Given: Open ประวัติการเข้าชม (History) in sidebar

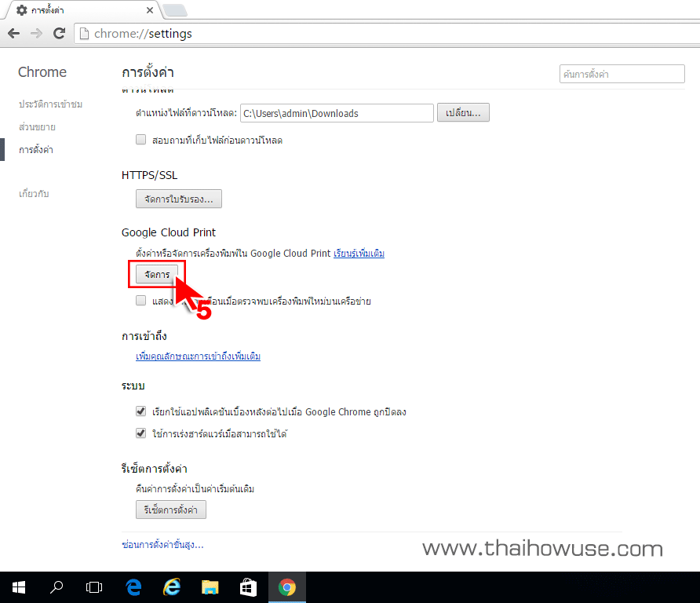Looking at the screenshot, I should [50, 104].
